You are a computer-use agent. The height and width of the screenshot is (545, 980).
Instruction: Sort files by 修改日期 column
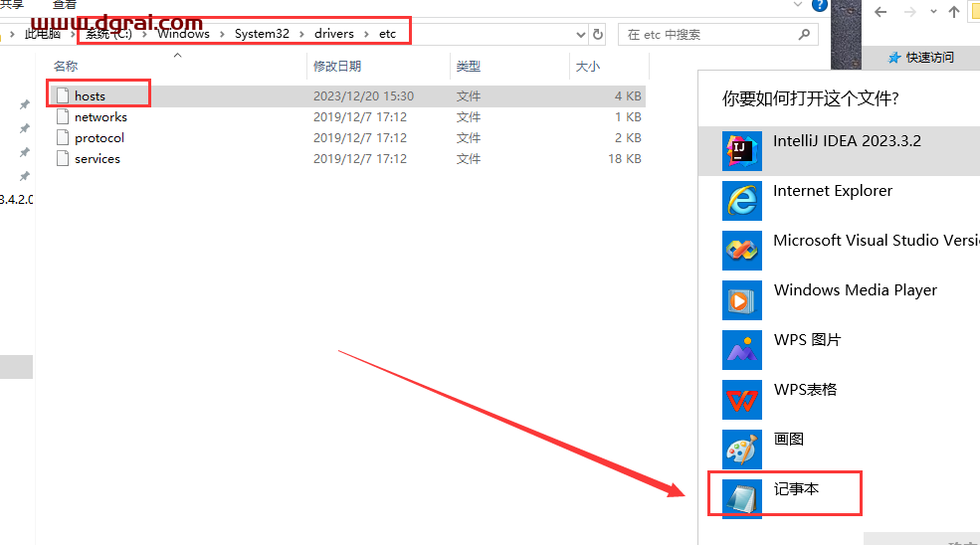click(x=339, y=67)
